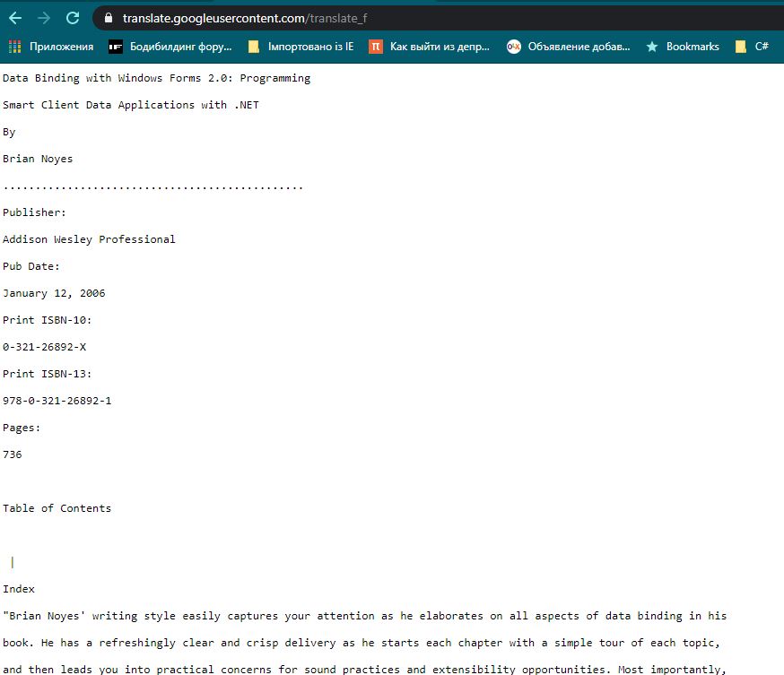This screenshot has height=675, width=784.
Task: Expand the C# bookmark folder
Action: pyautogui.click(x=752, y=47)
